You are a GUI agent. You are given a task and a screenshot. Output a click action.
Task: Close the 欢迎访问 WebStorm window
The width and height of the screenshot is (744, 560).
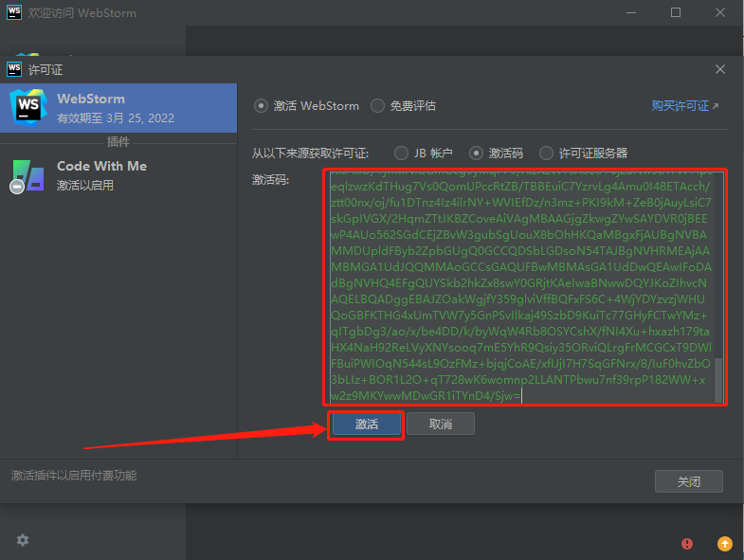click(719, 12)
